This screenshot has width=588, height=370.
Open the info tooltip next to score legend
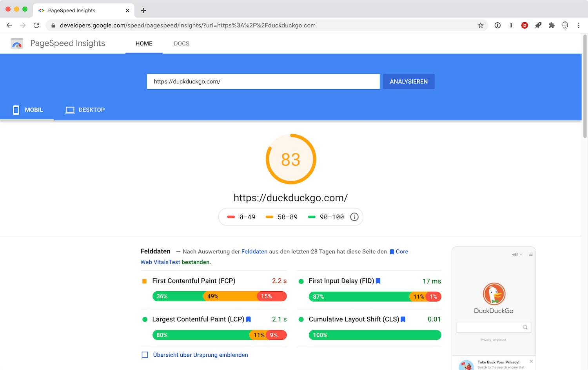(x=354, y=217)
